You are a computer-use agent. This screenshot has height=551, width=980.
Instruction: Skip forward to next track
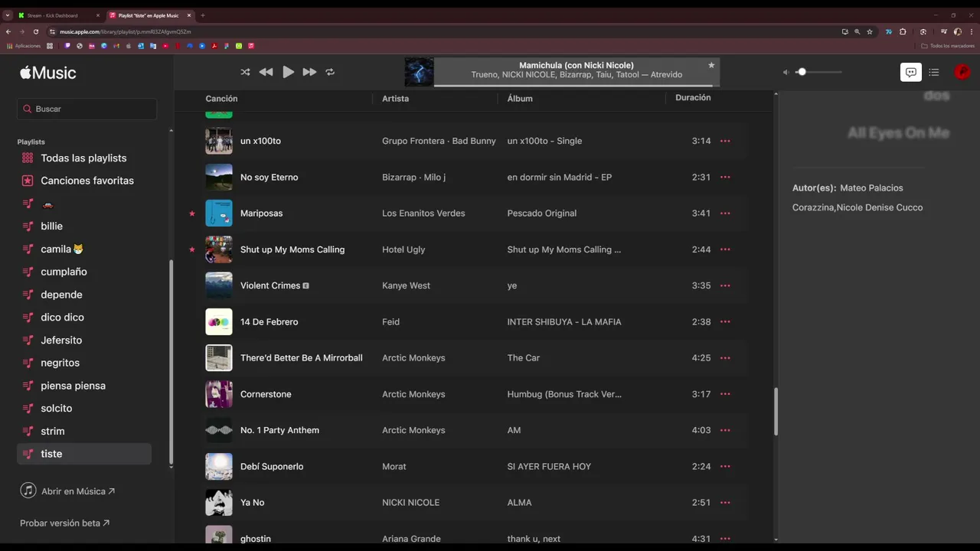pos(309,72)
